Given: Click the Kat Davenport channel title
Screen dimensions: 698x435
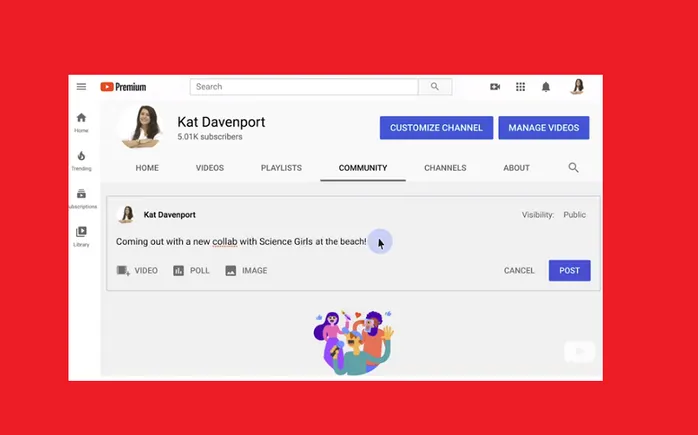Looking at the screenshot, I should (221, 122).
